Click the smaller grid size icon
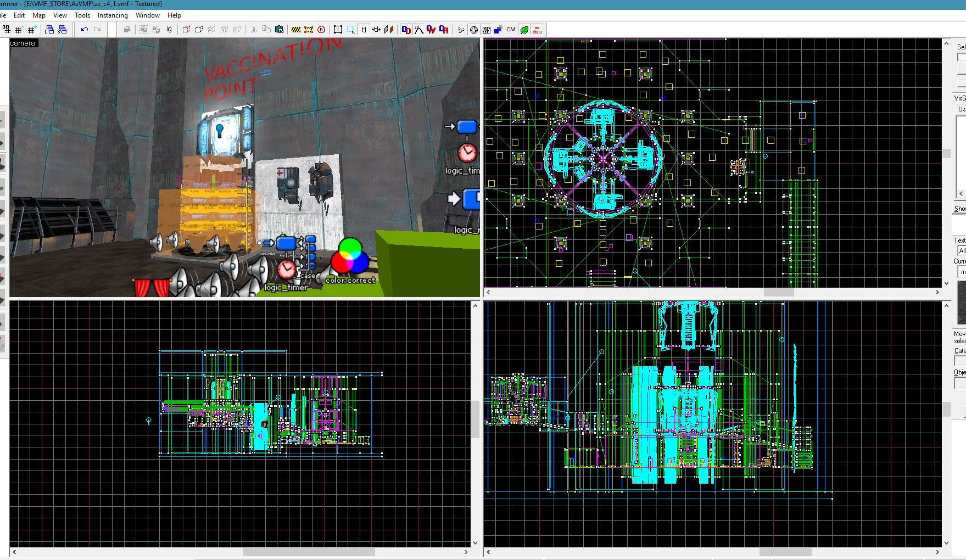The height and width of the screenshot is (560, 966). [x=19, y=30]
